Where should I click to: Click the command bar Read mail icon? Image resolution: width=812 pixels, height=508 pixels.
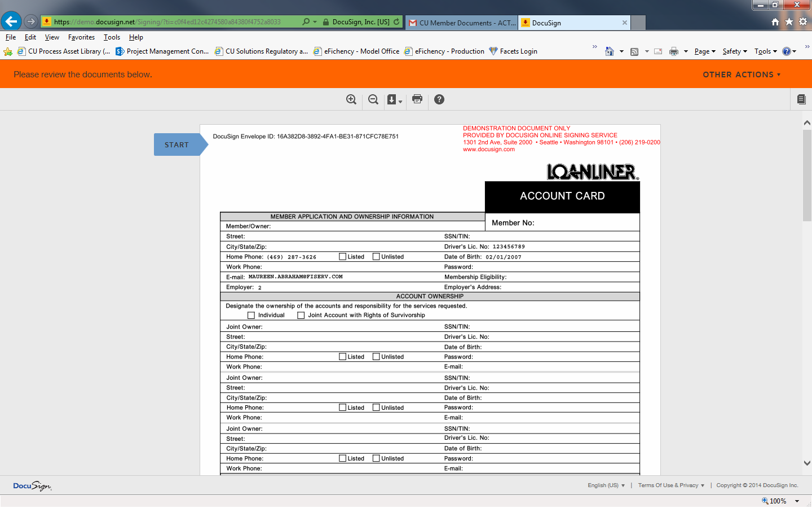point(658,51)
